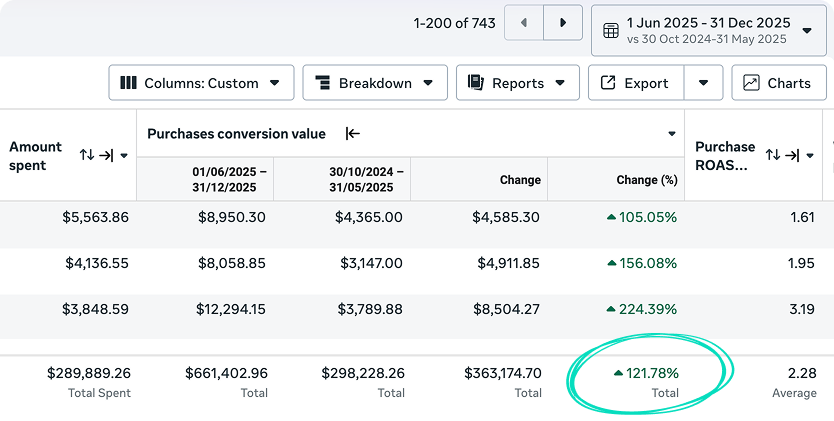
Task: Open the date range dropdown arrow
Action: (807, 31)
